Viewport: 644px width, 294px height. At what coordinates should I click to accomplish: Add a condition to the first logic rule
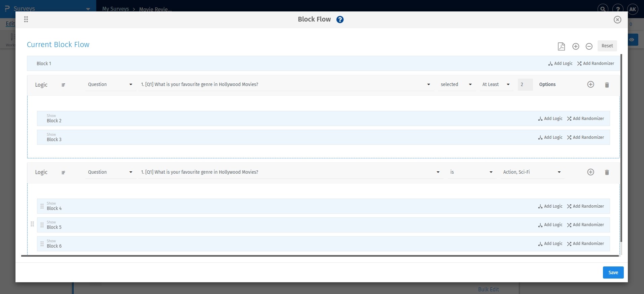(591, 85)
